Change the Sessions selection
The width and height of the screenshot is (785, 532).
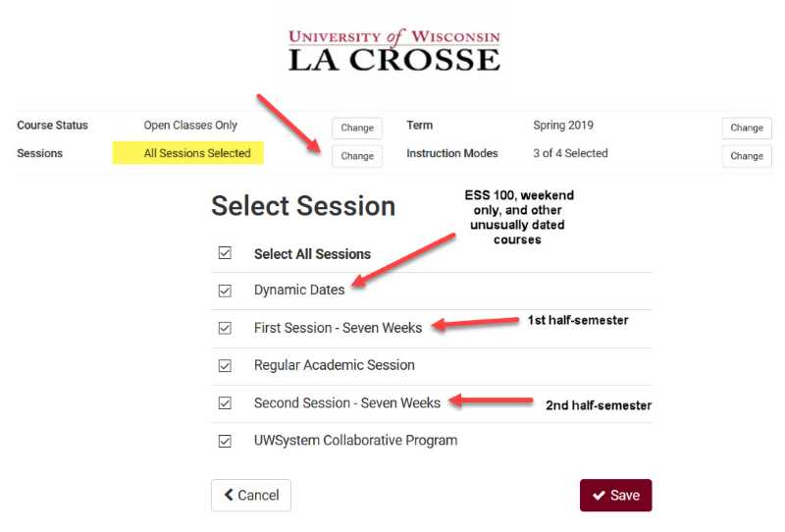357,156
